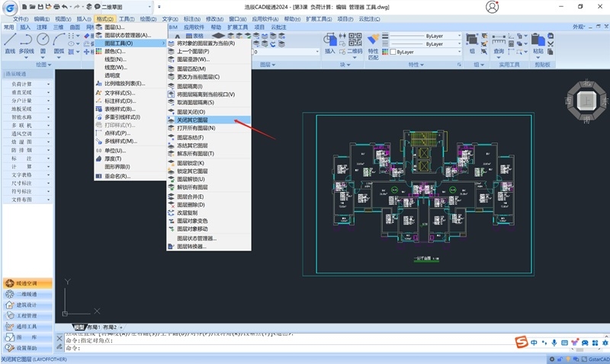Image resolution: width=610 pixels, height=364 pixels.
Task: Open the 文件(F) menu
Action: [x=21, y=18]
